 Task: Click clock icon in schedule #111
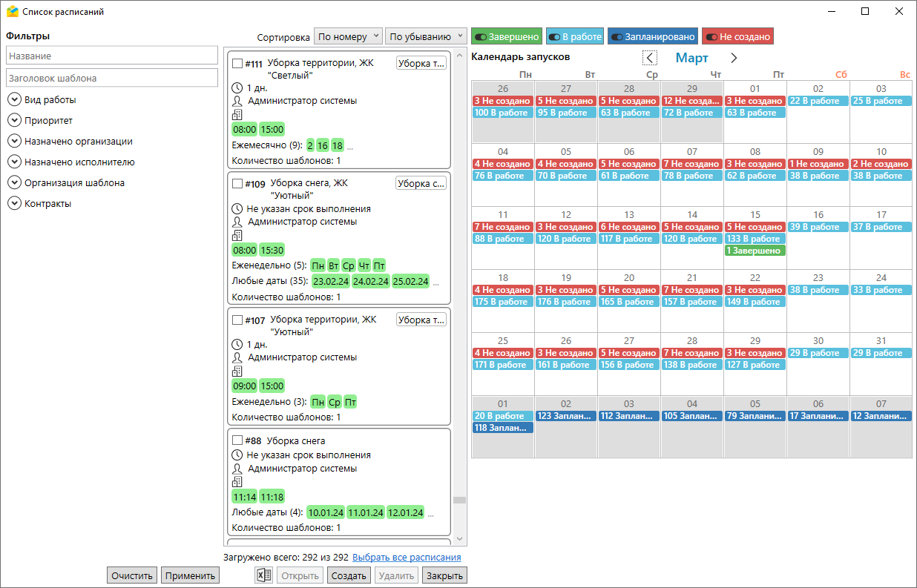pyautogui.click(x=237, y=88)
